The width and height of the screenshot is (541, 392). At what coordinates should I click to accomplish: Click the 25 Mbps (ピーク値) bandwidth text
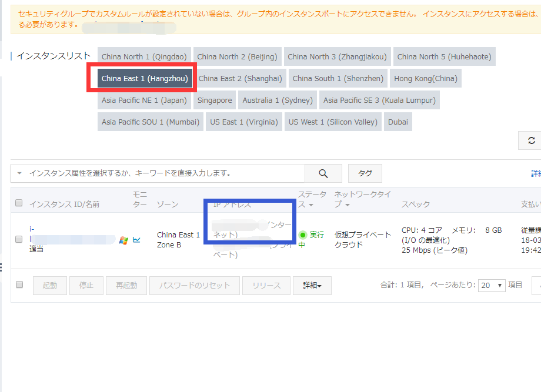point(435,250)
